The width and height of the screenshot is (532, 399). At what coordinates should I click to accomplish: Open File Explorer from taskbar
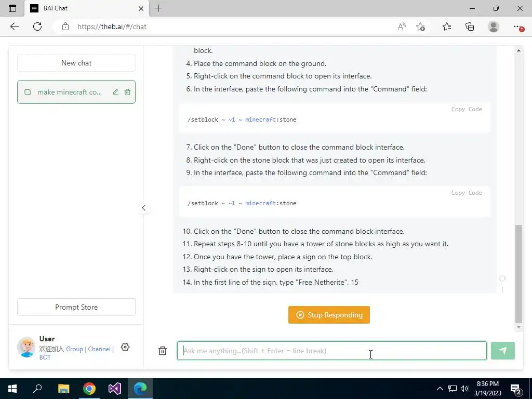[63, 389]
